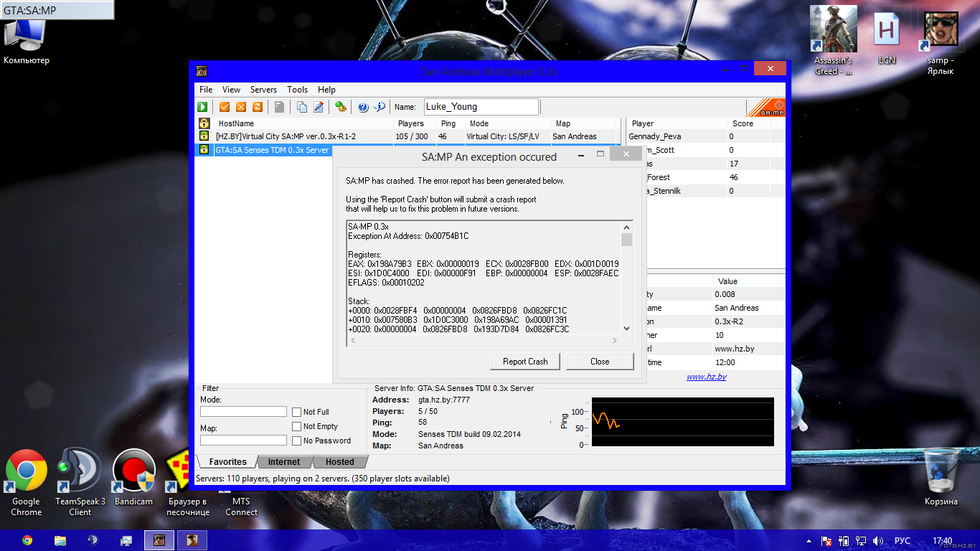Screen dimensions: 980x551
Task: Open the www.hz.by link
Action: (x=706, y=377)
